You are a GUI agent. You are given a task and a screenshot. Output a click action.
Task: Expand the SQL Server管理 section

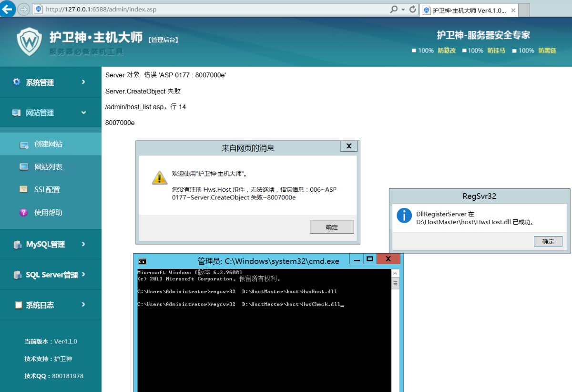(51, 275)
